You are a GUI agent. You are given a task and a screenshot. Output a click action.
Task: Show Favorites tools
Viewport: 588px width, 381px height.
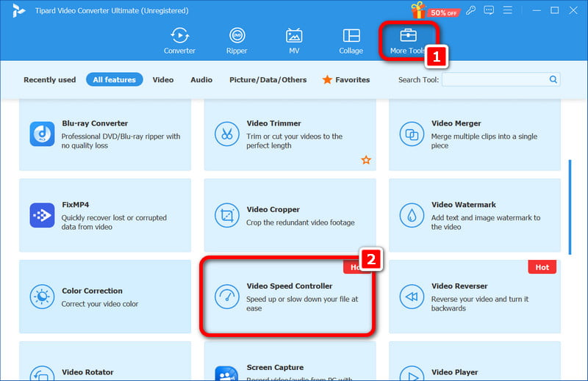tap(346, 79)
